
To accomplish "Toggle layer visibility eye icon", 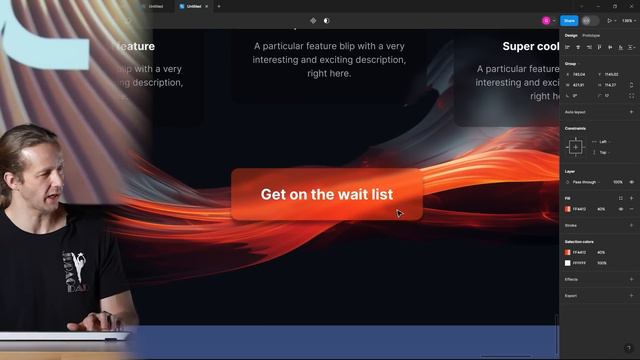I will click(x=631, y=182).
